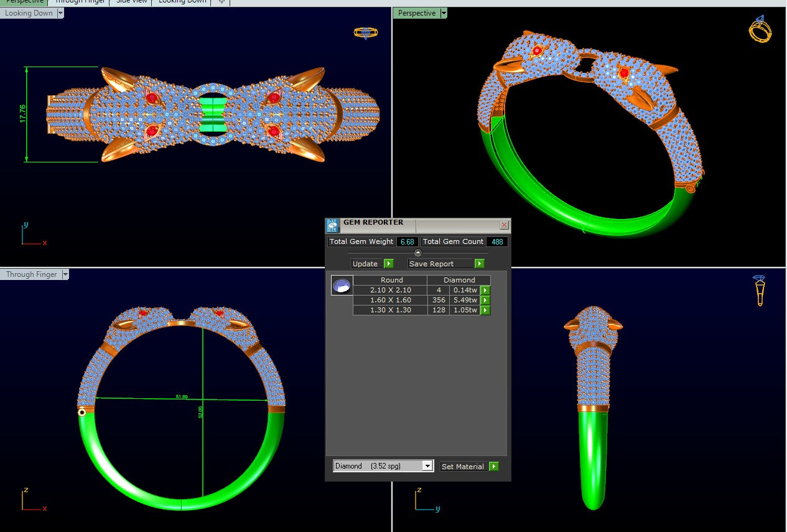Click the 17.76 dimension label
Viewport: 787px width, 532px height.
pyautogui.click(x=23, y=113)
